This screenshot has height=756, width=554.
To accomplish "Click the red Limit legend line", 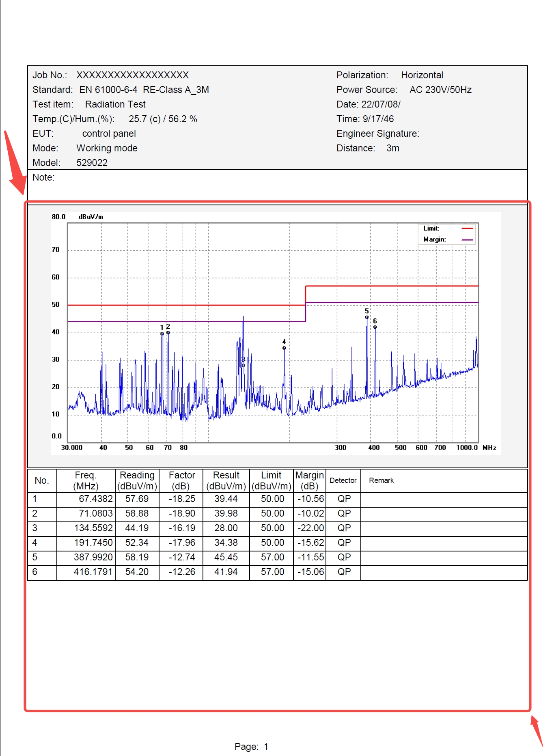I will 467,228.
